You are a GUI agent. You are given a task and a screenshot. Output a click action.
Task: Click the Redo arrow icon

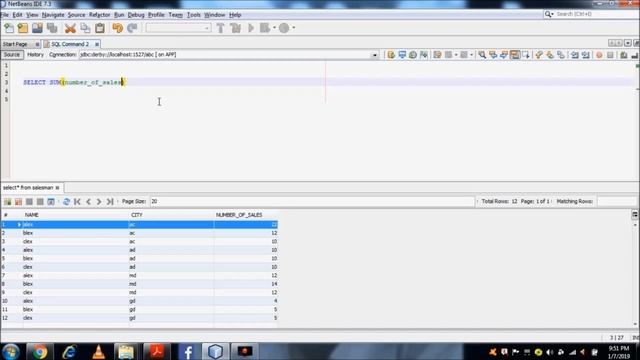tap(132, 28)
